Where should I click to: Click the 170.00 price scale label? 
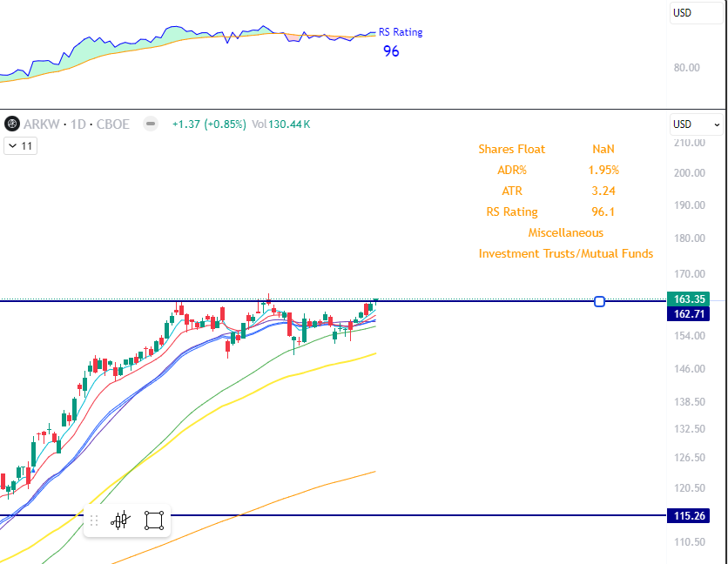click(689, 274)
